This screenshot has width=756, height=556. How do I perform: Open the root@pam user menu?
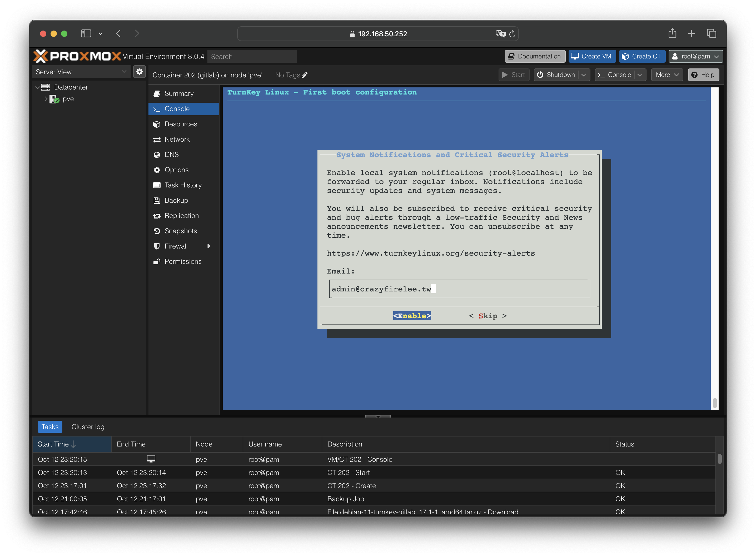695,56
